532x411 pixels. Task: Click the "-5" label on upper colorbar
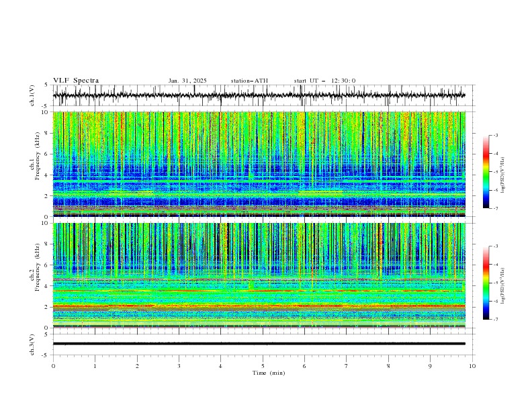(496, 172)
